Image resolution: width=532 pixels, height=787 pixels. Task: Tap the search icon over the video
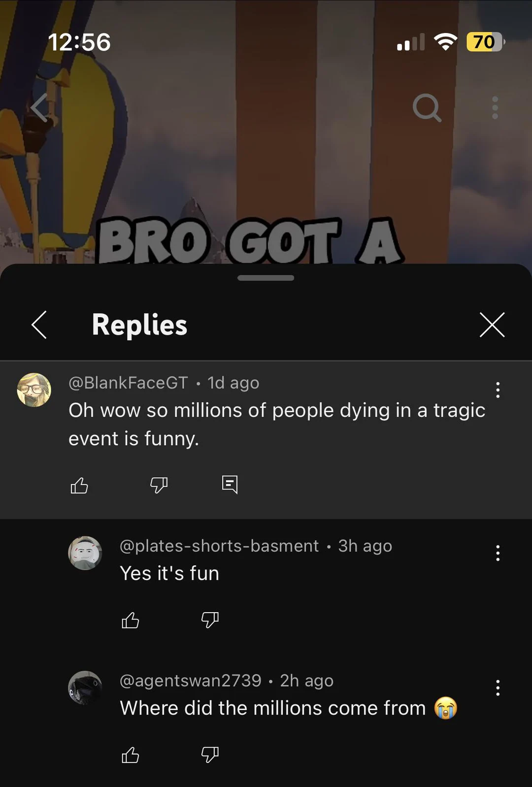pos(427,107)
